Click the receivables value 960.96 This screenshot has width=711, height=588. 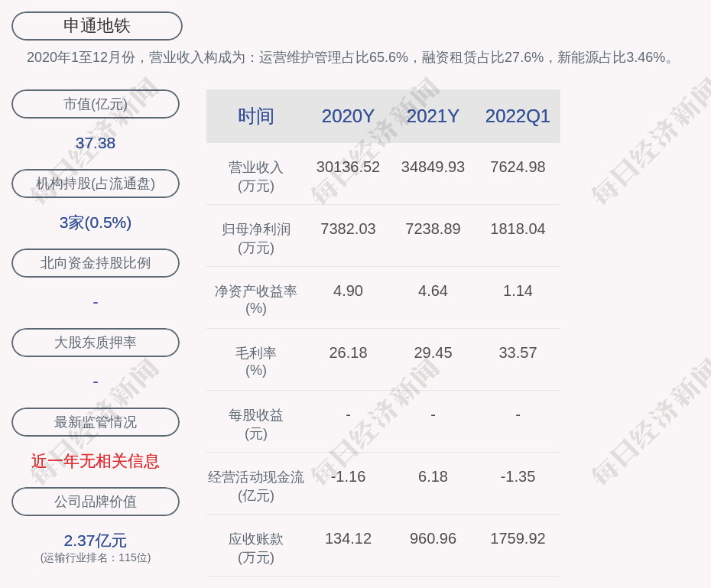pos(433,538)
